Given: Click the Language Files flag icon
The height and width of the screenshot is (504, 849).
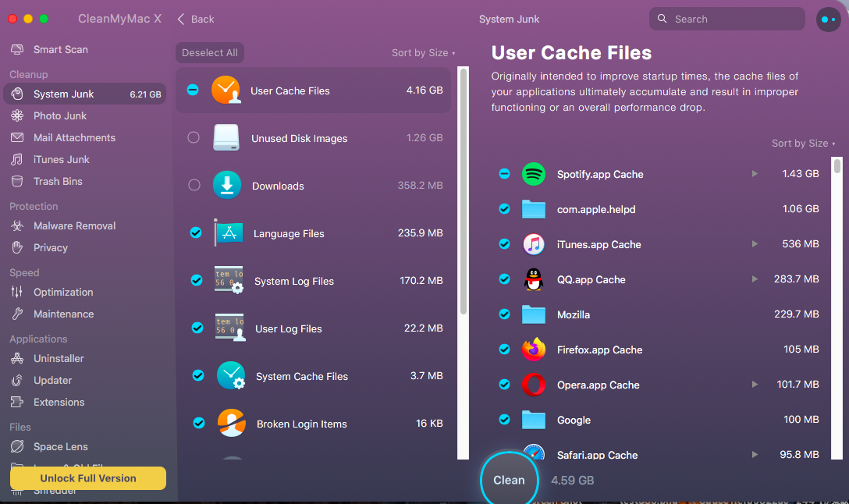Looking at the screenshot, I should coord(229,232).
